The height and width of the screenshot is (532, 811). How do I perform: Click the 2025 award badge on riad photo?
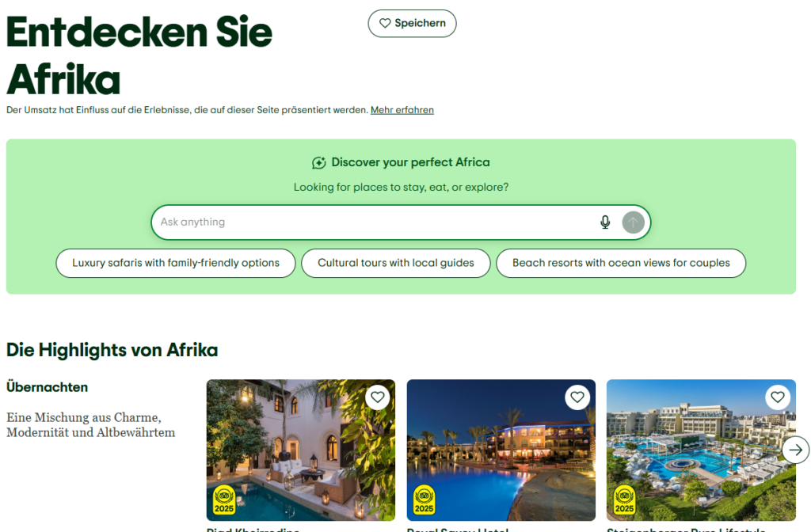[224, 500]
